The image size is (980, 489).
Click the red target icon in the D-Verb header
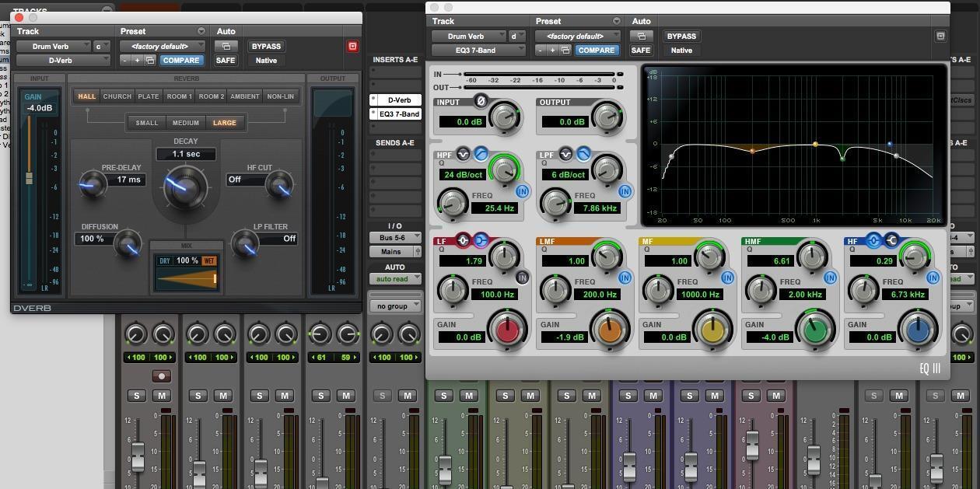353,47
